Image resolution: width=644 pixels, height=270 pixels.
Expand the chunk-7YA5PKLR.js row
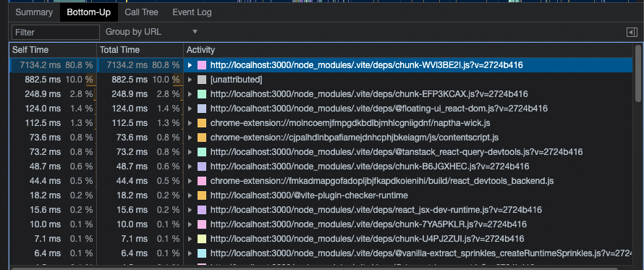(x=190, y=224)
